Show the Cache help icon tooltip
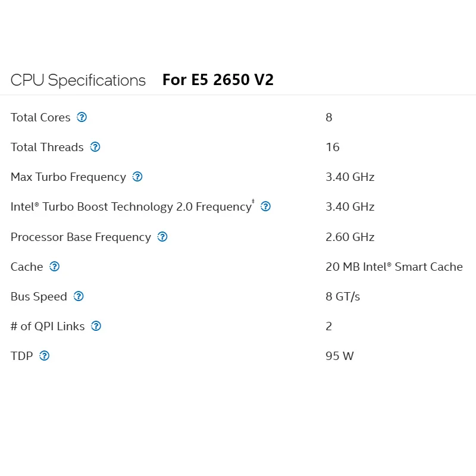The image size is (476, 476). 55,267
